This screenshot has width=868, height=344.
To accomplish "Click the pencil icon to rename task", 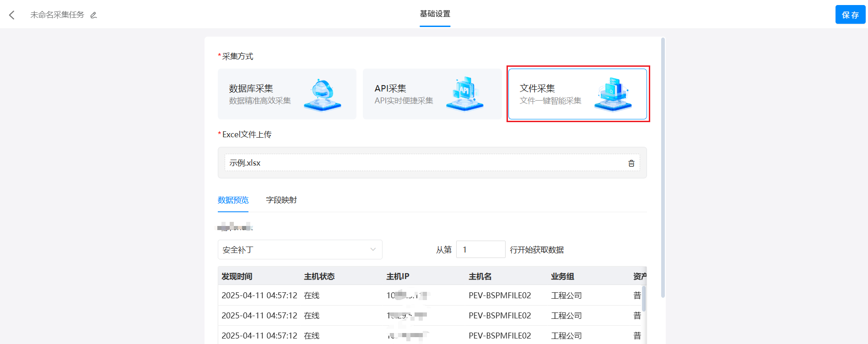I will point(93,15).
